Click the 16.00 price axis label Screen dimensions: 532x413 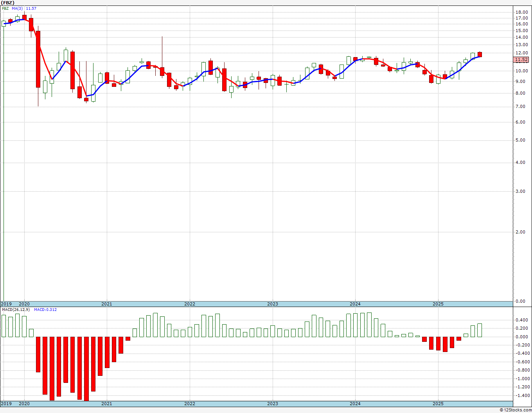521,24
